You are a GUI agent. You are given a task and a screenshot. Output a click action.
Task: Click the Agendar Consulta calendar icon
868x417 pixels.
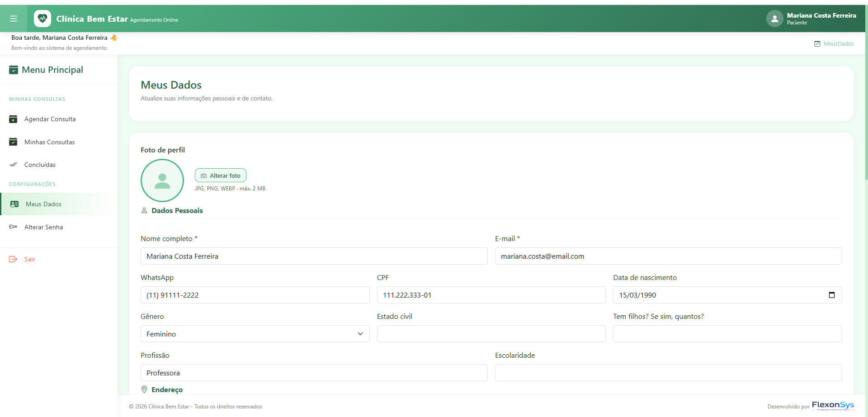14,119
